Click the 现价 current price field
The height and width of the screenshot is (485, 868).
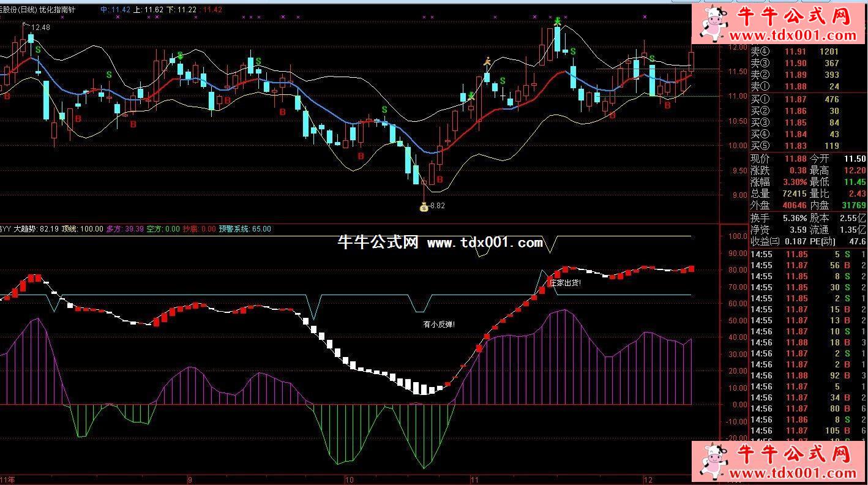coord(760,159)
